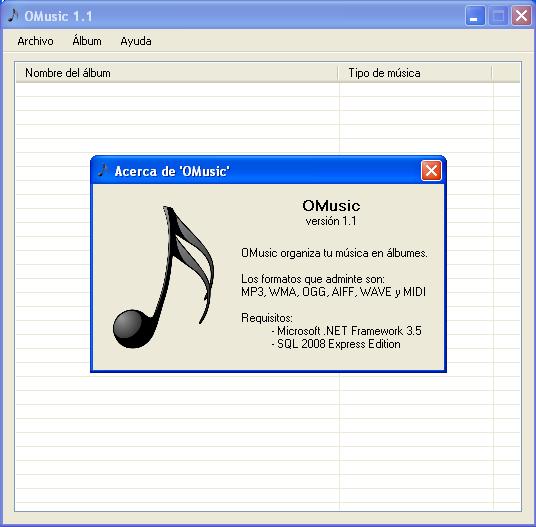Image resolution: width=536 pixels, height=527 pixels.
Task: Click the music note icon in OMusic 1.1 title bar
Action: (13, 16)
